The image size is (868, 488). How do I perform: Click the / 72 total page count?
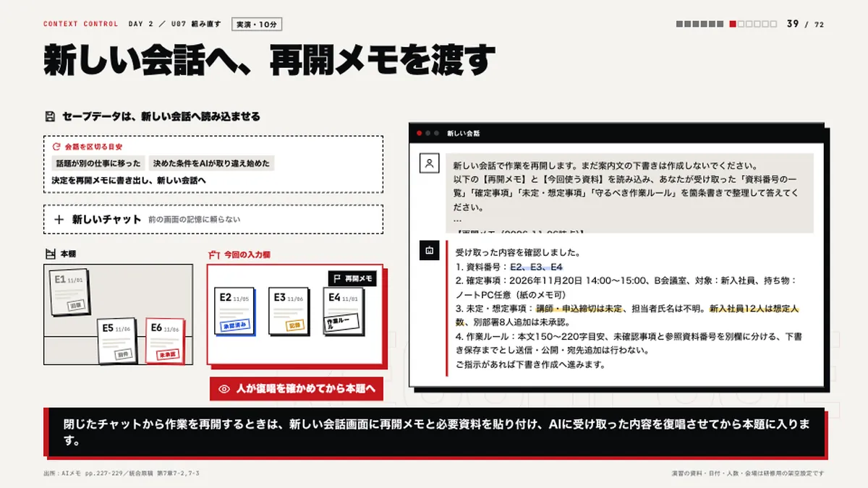point(815,25)
